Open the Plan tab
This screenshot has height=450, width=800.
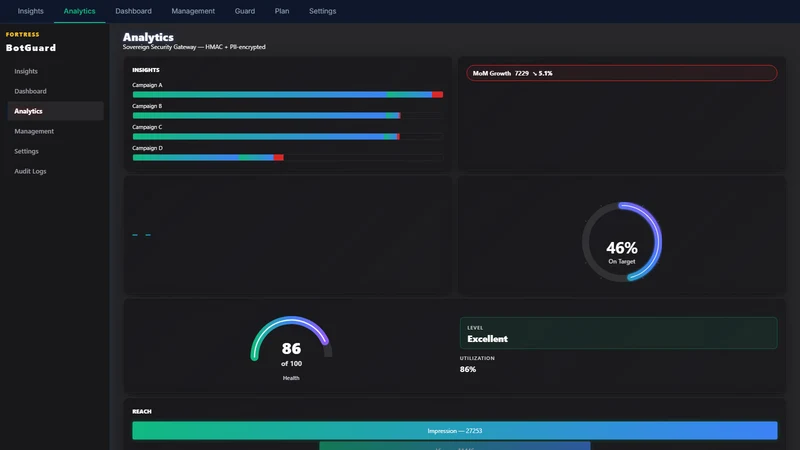282,11
